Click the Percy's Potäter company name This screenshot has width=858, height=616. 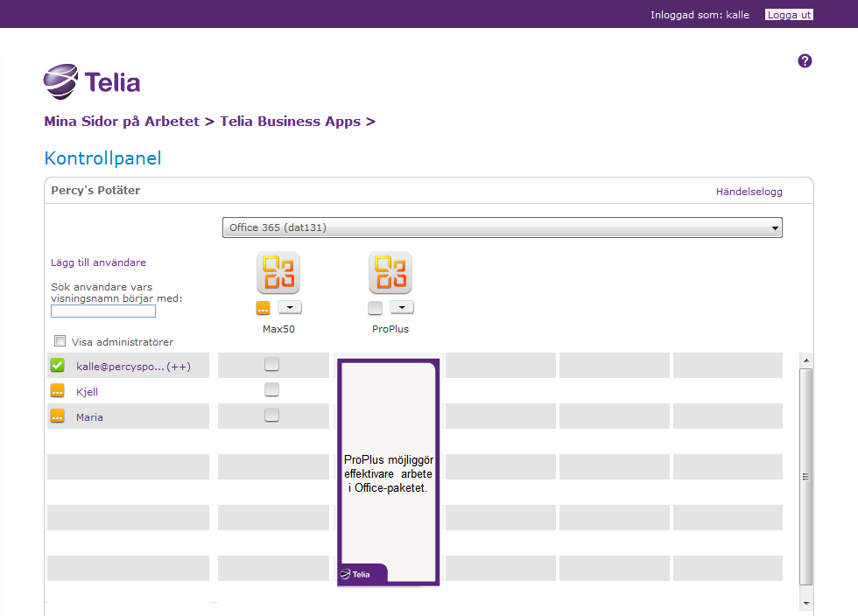click(95, 191)
